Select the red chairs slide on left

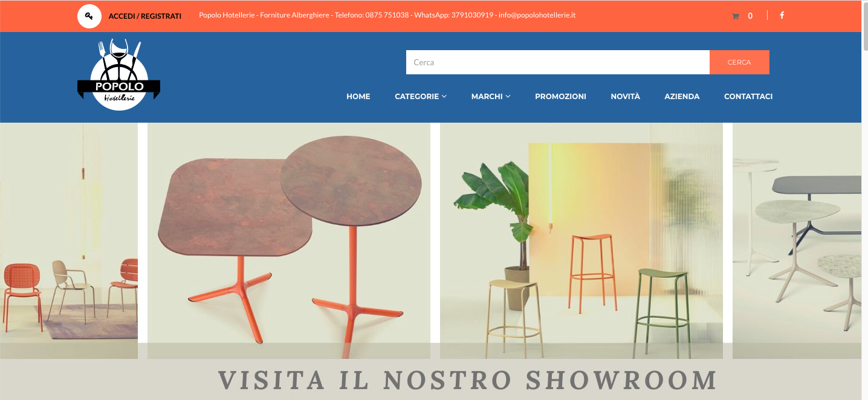click(x=69, y=240)
